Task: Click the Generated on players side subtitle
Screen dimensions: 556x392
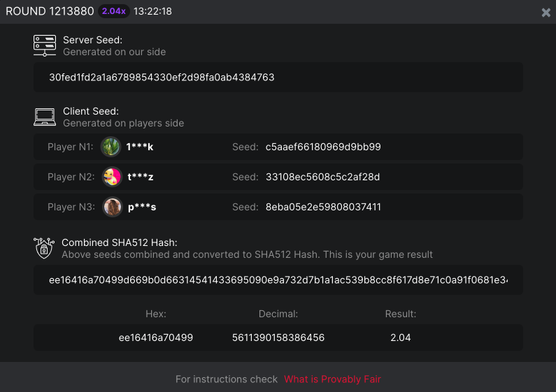Action: 123,124
